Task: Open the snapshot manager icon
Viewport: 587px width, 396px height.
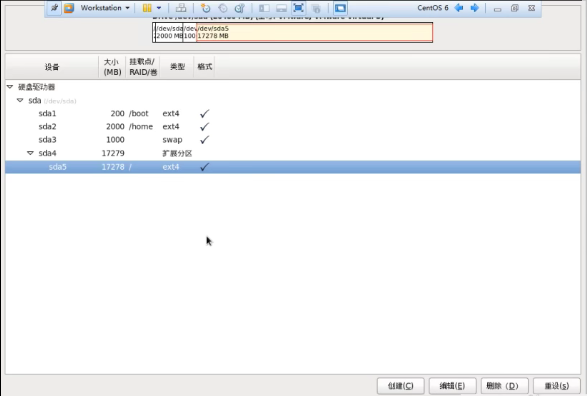Action: point(240,8)
